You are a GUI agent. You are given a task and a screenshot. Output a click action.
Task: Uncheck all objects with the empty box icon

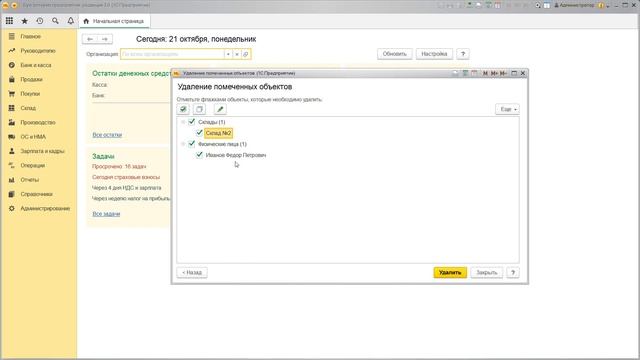pyautogui.click(x=199, y=109)
